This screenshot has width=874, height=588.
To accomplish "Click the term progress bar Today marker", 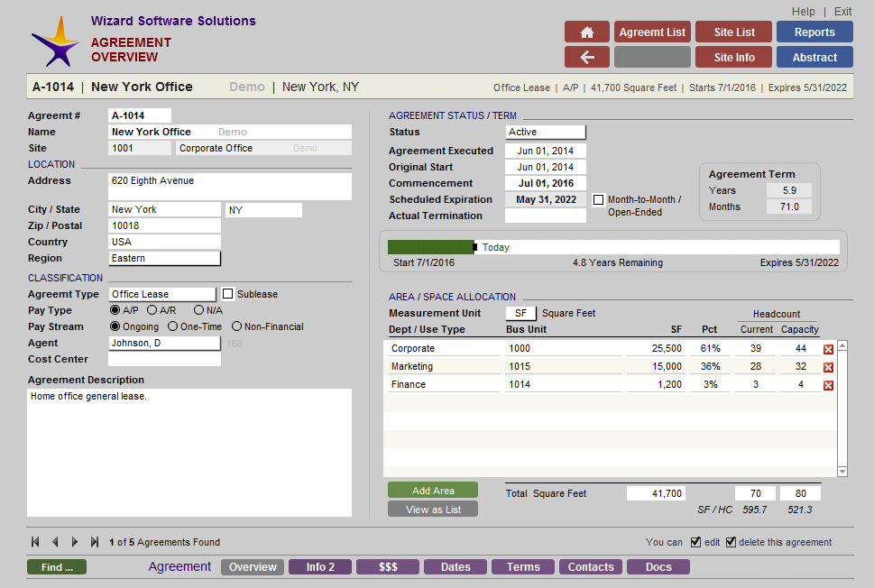I will (x=475, y=247).
